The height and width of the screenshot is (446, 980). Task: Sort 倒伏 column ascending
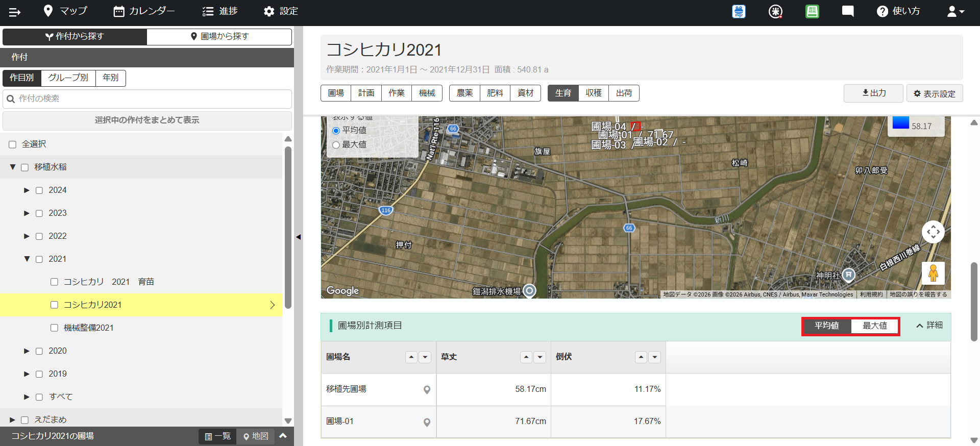pos(641,357)
